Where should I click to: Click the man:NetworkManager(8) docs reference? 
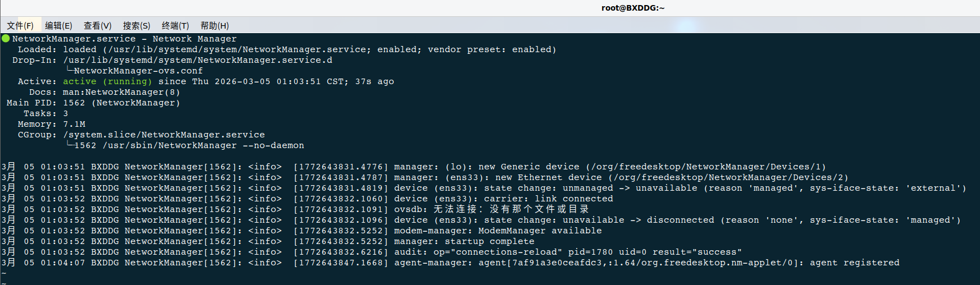(121, 92)
